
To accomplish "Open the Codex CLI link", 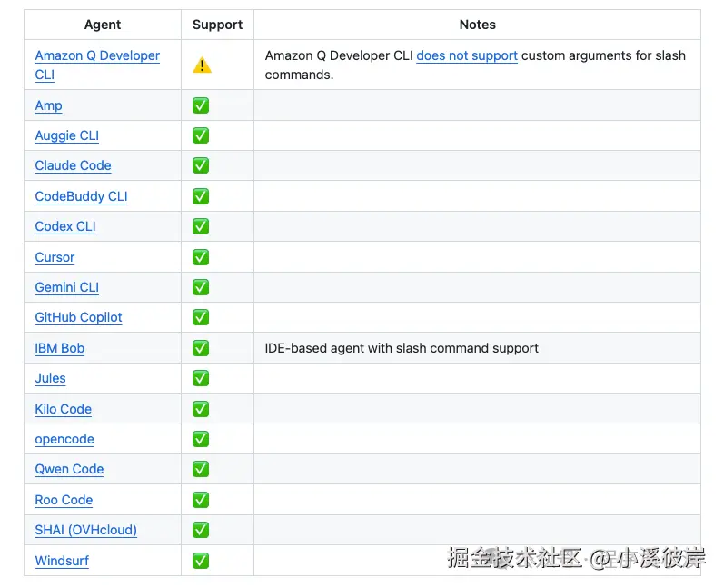I will point(65,226).
